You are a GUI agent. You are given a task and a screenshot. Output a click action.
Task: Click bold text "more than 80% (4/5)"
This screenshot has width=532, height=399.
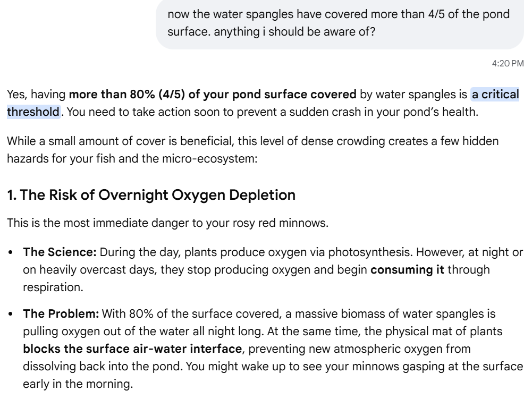tap(127, 95)
